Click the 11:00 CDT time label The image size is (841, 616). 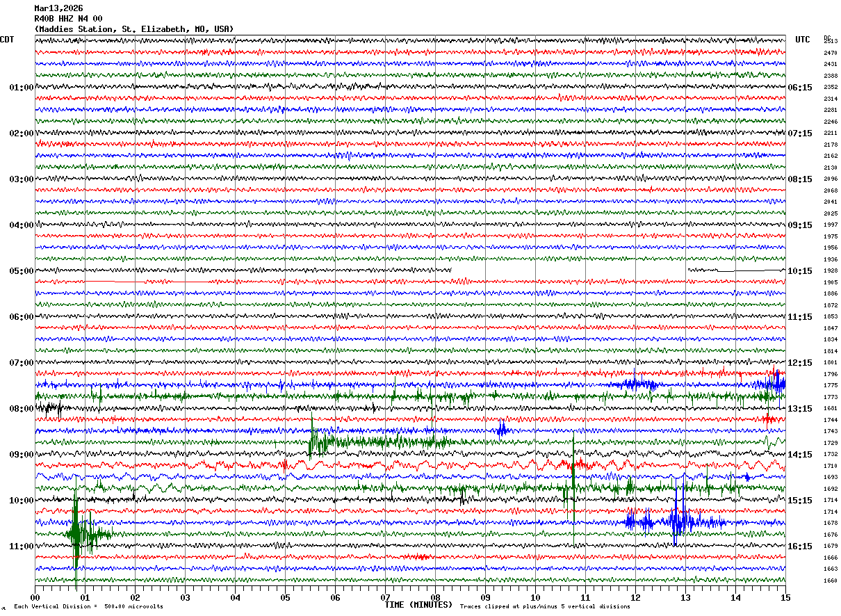click(x=21, y=546)
